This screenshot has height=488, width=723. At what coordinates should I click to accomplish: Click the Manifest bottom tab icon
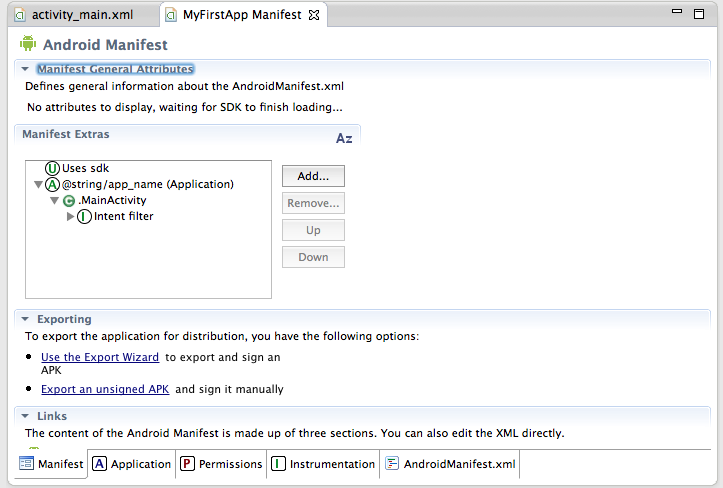pos(26,463)
